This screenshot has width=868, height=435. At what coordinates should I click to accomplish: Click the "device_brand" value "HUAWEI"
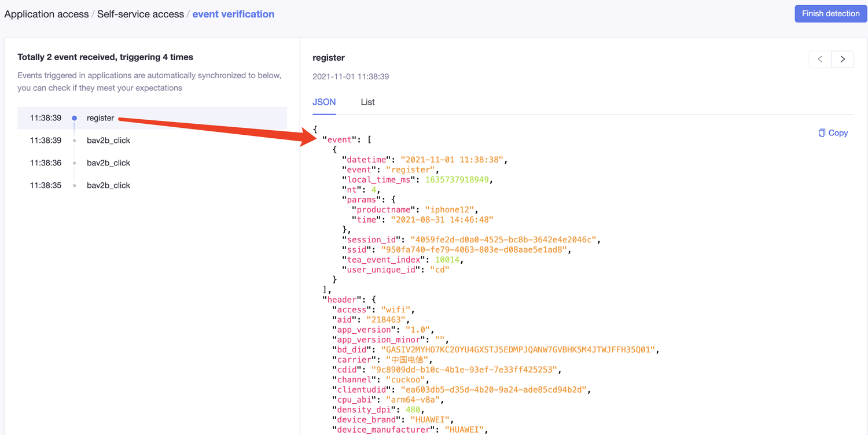(x=429, y=420)
